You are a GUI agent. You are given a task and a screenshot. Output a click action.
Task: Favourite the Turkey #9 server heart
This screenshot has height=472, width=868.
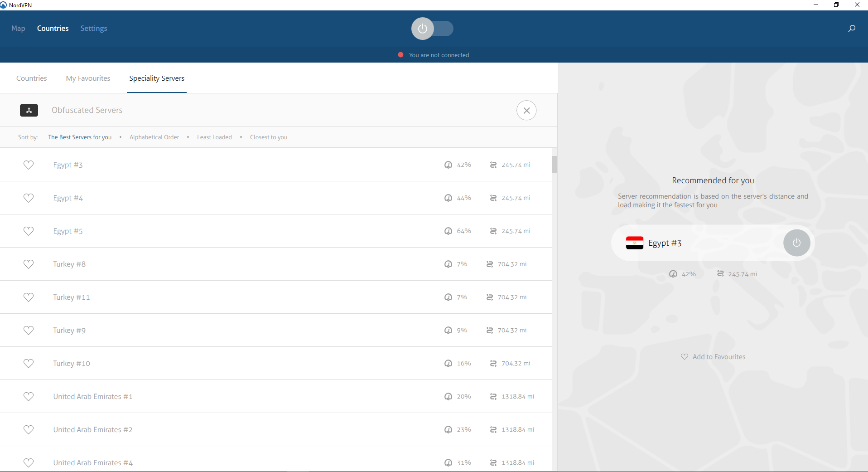click(29, 331)
